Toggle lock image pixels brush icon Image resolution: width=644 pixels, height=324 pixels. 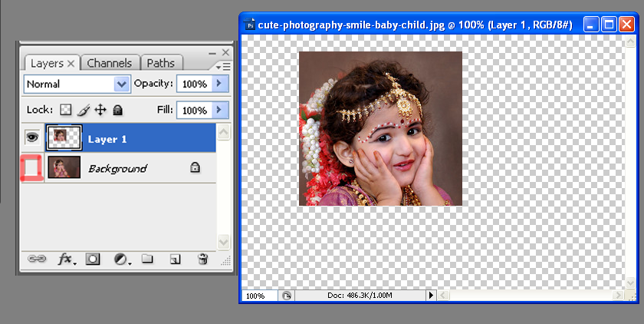84,111
